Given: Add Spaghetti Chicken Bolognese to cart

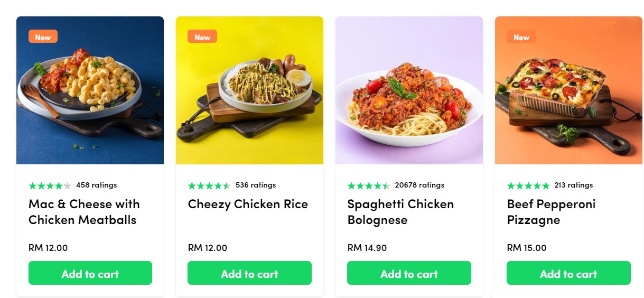Looking at the screenshot, I should [x=409, y=273].
